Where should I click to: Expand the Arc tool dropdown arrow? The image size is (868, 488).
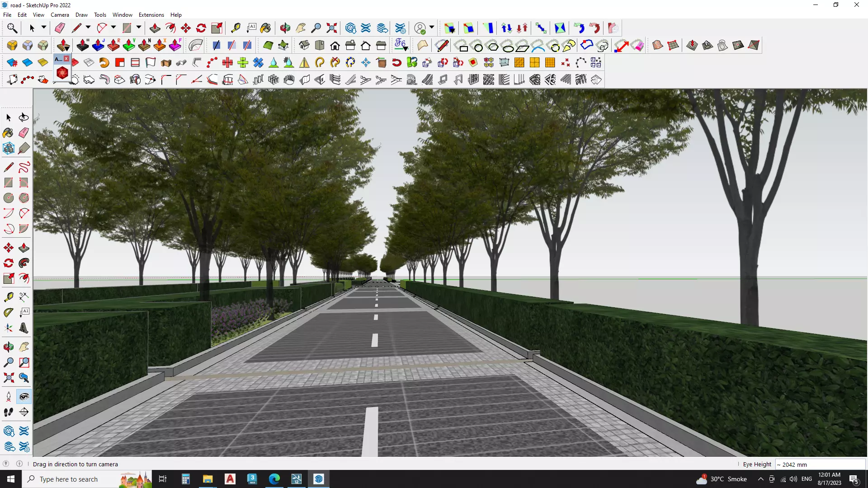(x=113, y=28)
